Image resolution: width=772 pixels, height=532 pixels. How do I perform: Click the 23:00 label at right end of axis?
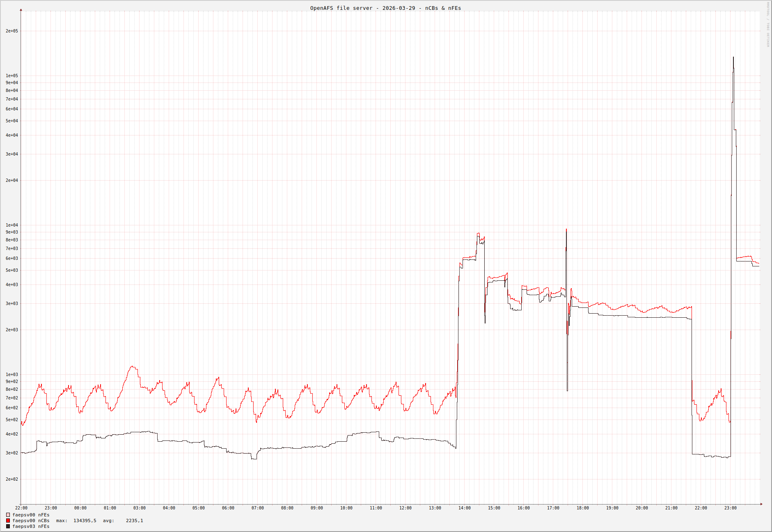click(730, 508)
